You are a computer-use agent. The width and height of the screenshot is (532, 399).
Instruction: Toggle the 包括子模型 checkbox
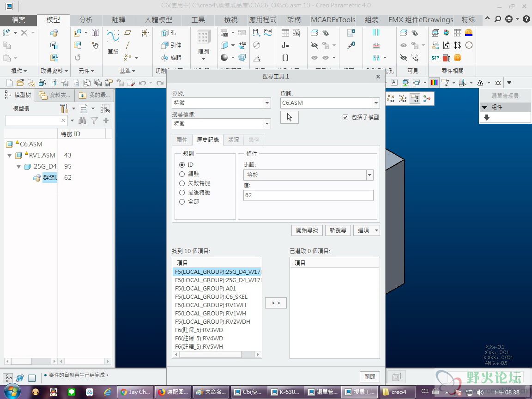point(345,117)
